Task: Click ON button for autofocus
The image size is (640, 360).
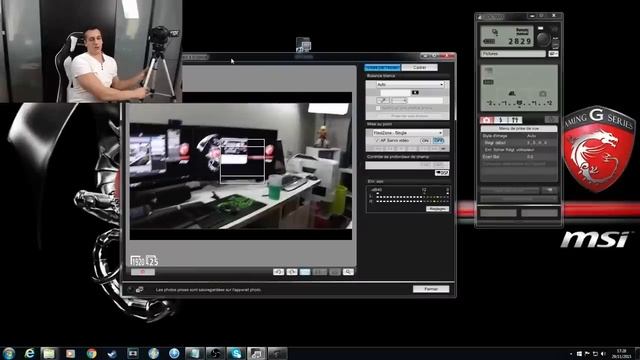Action: [x=425, y=140]
